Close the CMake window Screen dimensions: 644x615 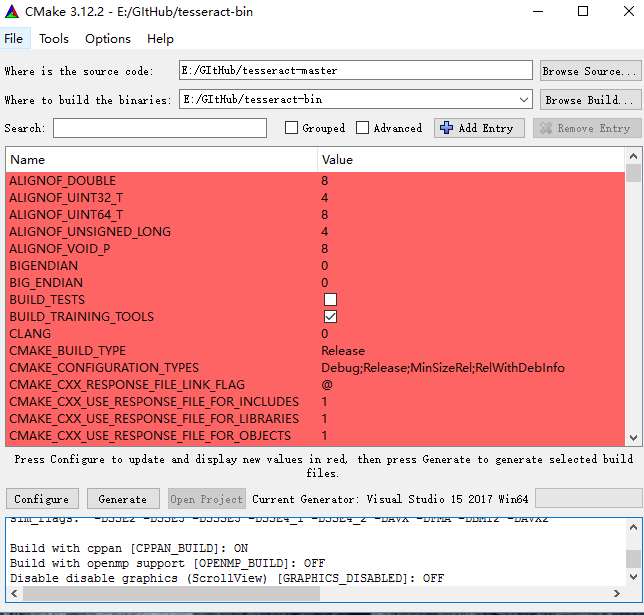tap(628, 12)
